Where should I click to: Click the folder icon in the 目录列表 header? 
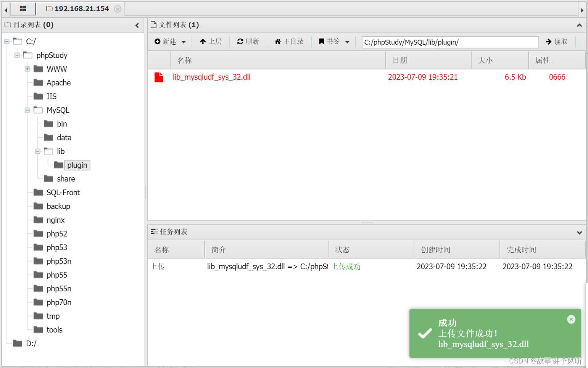click(8, 25)
